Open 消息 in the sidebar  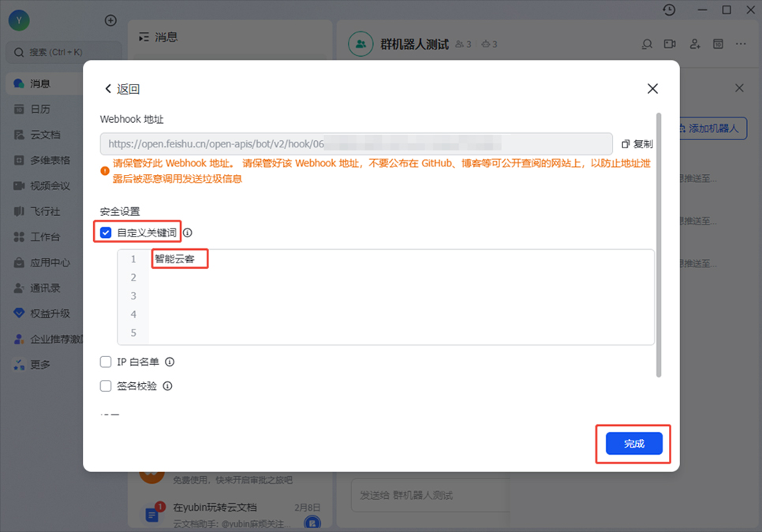pos(43,84)
